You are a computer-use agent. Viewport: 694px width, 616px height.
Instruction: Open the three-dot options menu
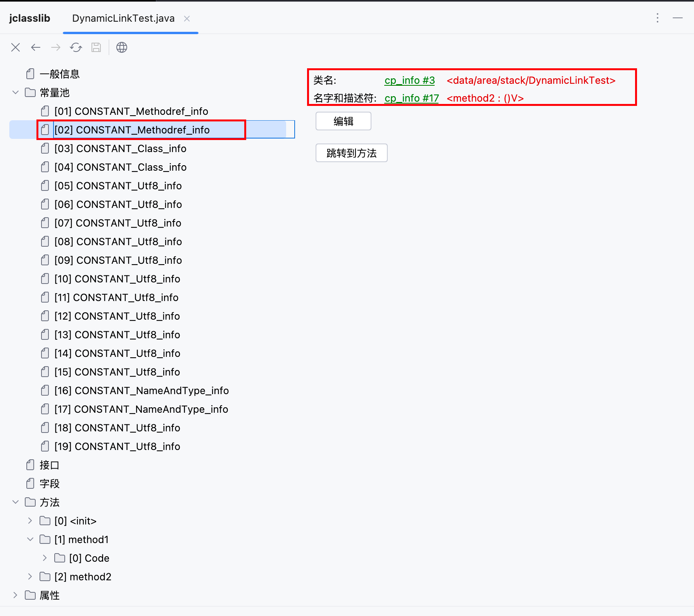(x=658, y=18)
